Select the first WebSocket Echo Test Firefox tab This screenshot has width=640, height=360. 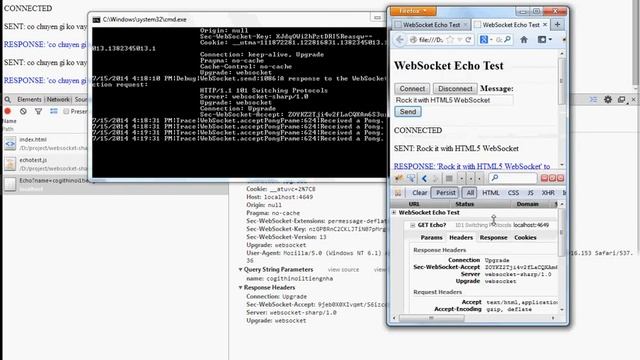click(x=431, y=24)
